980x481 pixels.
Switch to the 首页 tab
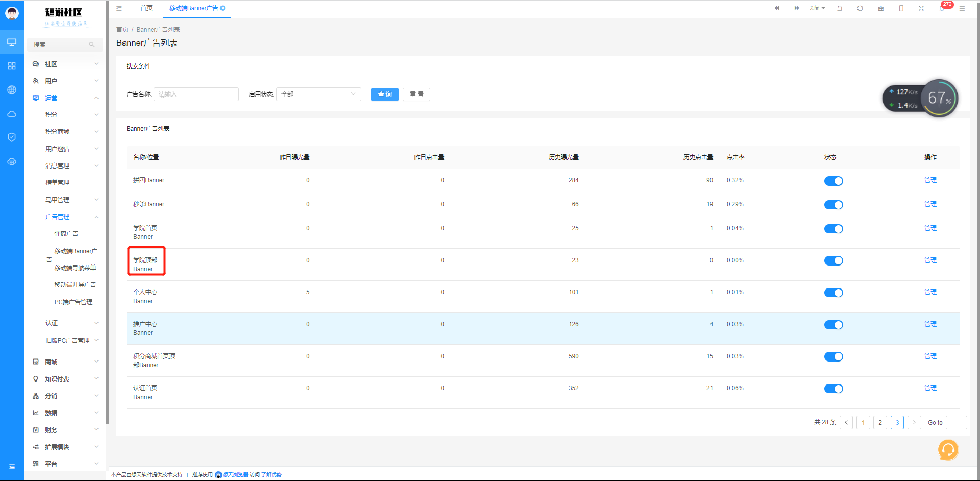click(146, 8)
